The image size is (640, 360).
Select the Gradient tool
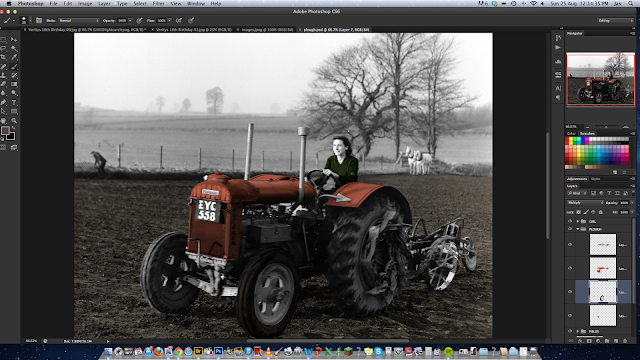[14, 84]
